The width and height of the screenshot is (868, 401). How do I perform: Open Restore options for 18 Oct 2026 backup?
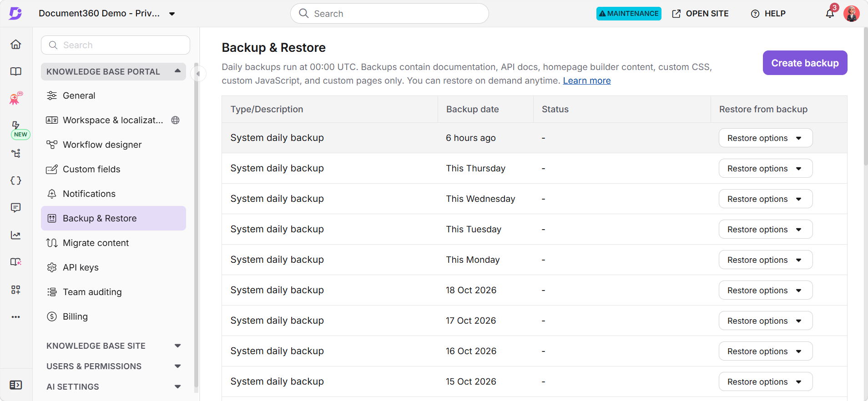[x=766, y=290]
